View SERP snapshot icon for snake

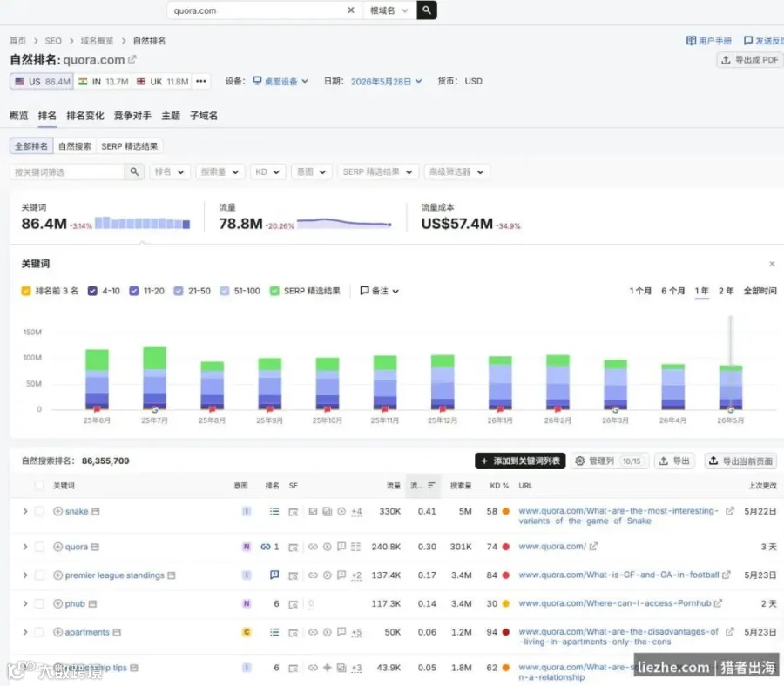point(293,512)
